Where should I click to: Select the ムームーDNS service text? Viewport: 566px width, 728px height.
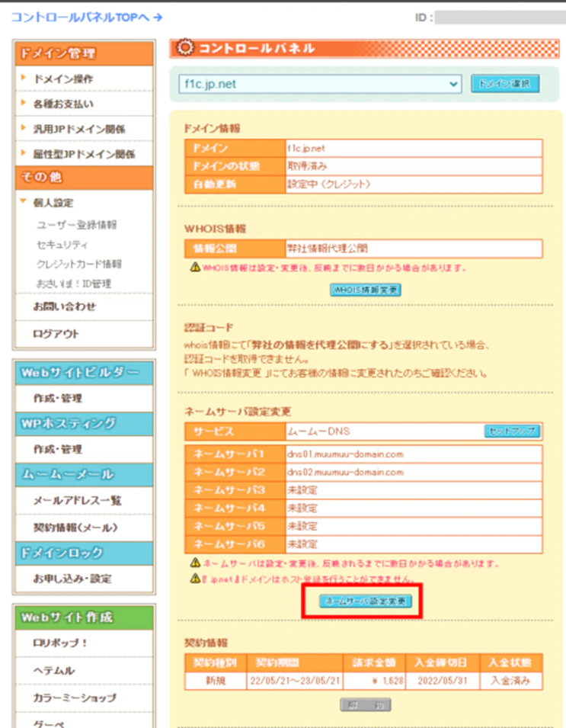pyautogui.click(x=318, y=431)
